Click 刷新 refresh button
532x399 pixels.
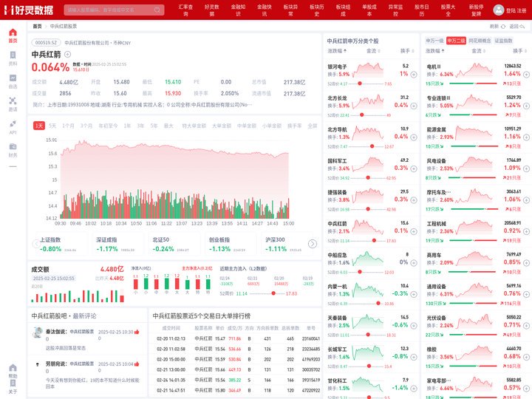pos(497,26)
